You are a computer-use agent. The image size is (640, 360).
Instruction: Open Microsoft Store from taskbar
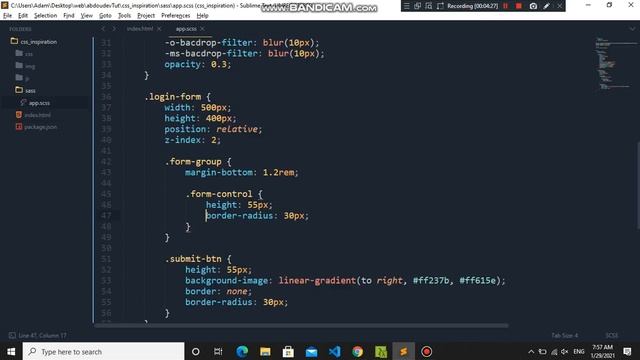coord(288,351)
